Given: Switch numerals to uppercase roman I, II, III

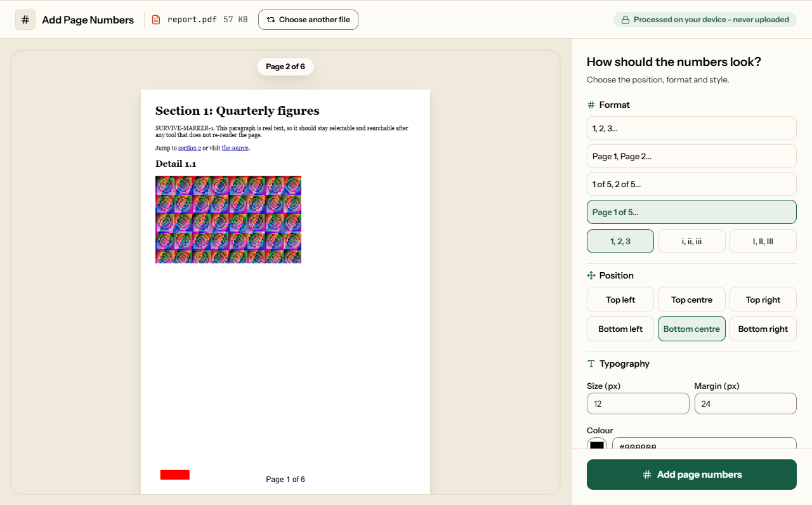Looking at the screenshot, I should coord(763,241).
